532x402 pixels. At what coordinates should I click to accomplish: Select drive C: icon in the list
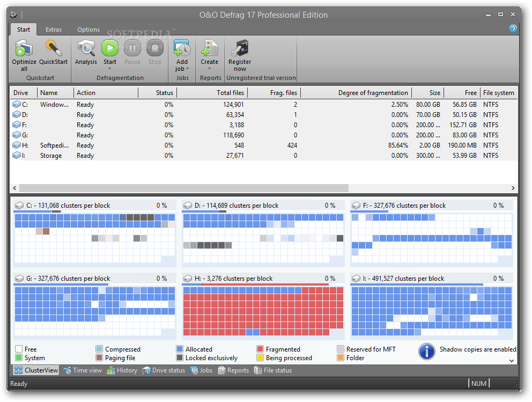pyautogui.click(x=17, y=104)
